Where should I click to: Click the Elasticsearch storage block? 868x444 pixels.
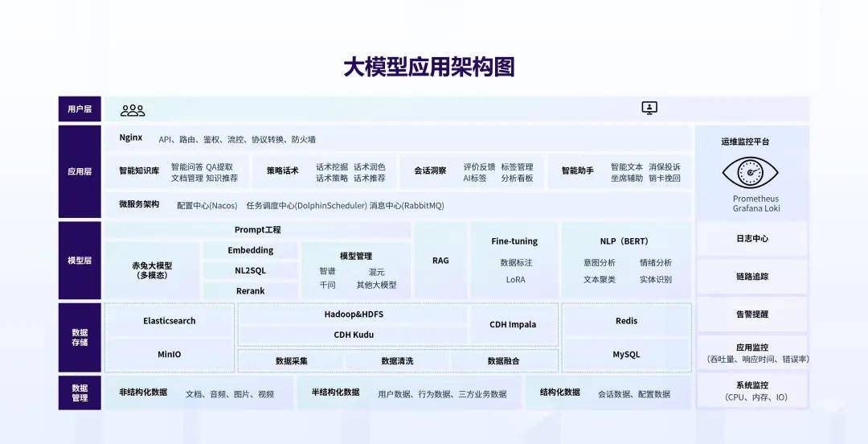coord(170,321)
